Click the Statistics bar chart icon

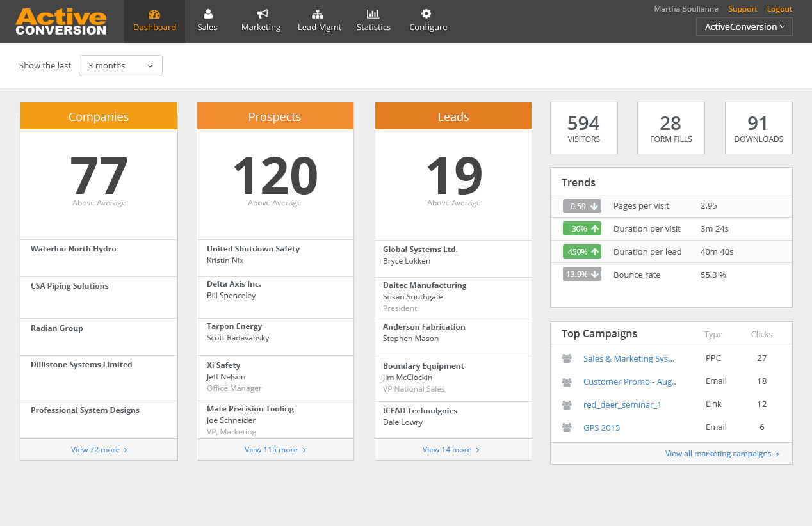373,14
